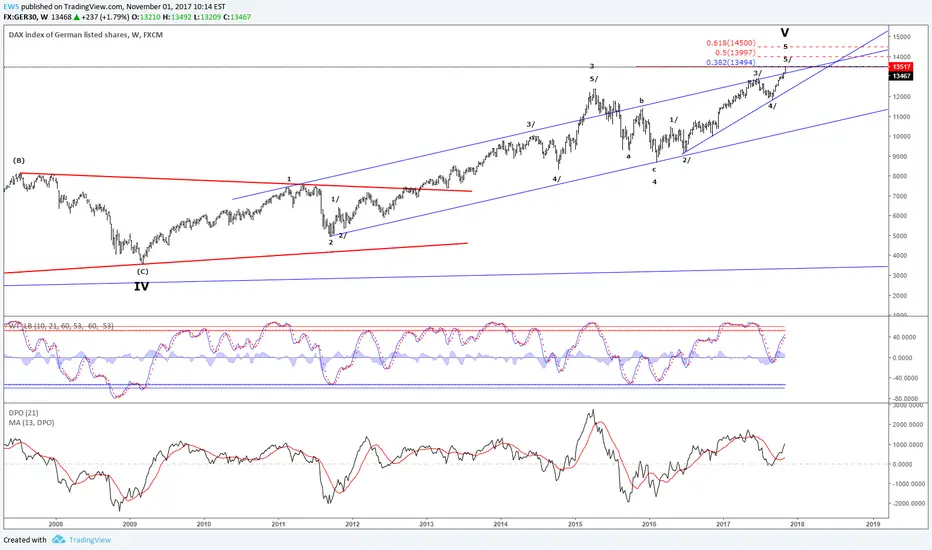Click the 2011 year on time axis
Screen dimensions: 932x550
pyautogui.click(x=278, y=524)
